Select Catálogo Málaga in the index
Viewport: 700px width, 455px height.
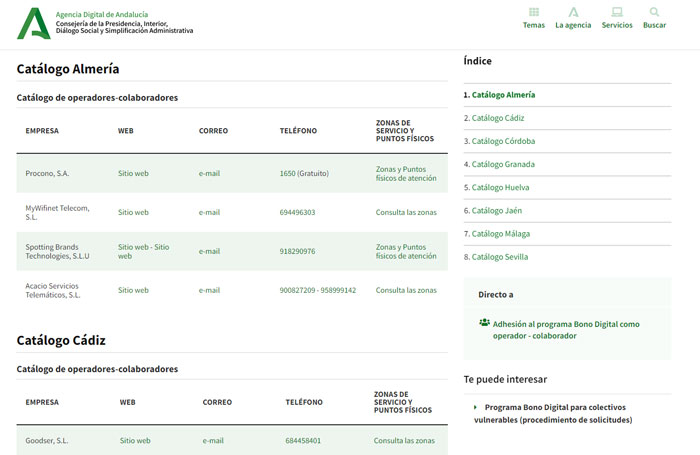pos(501,234)
